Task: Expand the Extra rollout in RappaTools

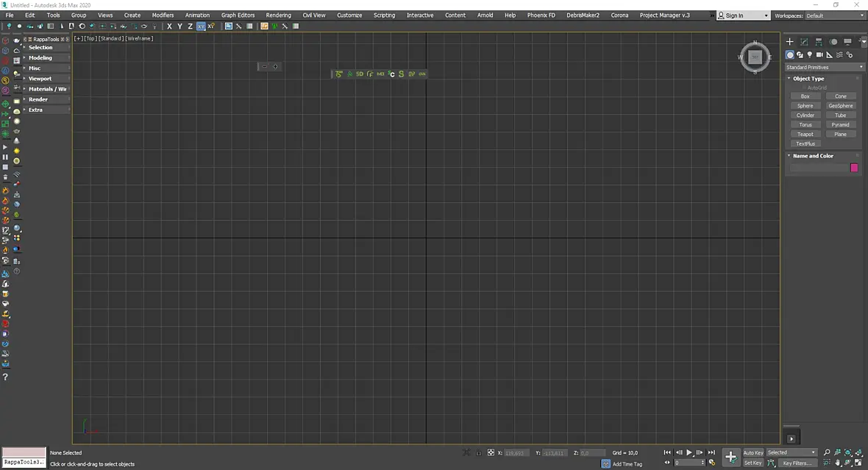Action: point(46,110)
